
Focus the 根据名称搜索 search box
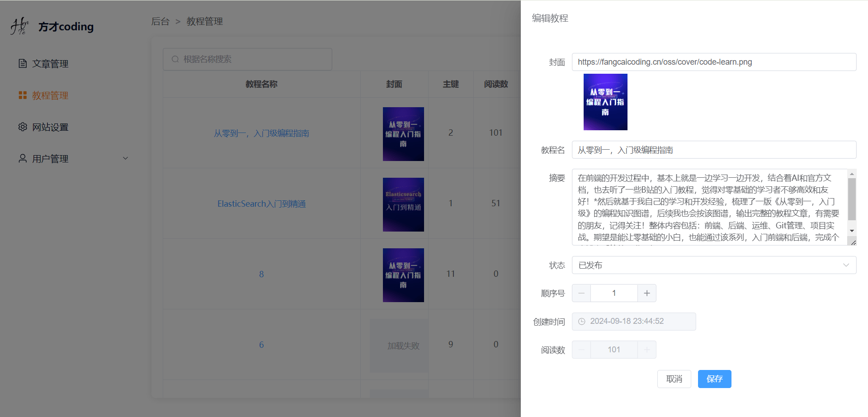(248, 59)
